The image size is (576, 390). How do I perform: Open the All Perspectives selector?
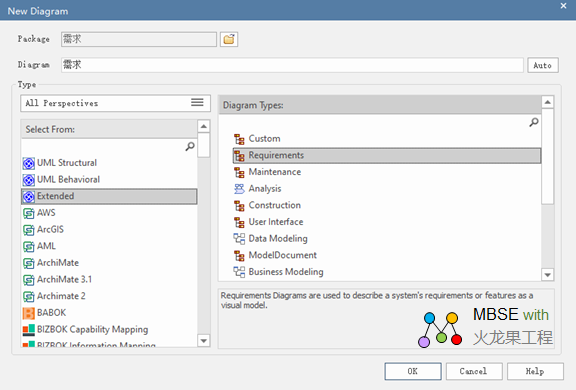(115, 103)
